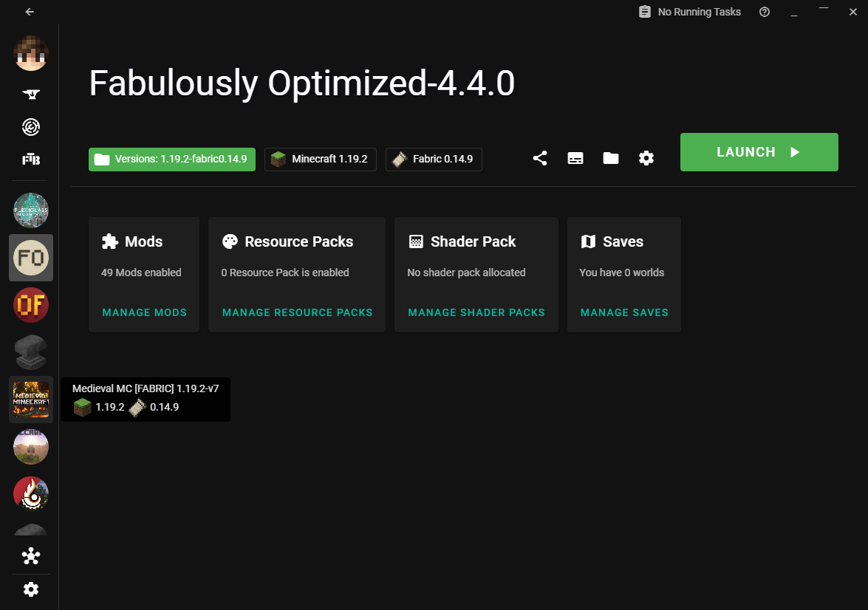Open the instance log console icon

575,158
